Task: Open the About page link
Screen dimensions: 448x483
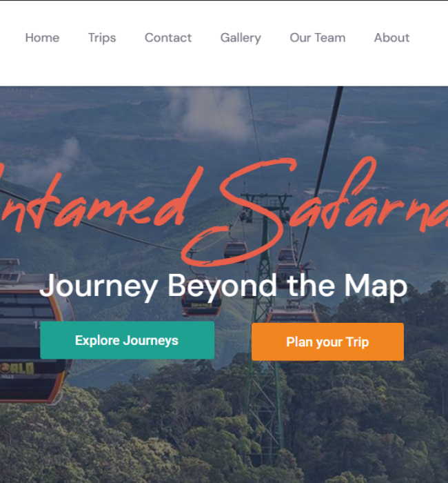Action: point(391,38)
